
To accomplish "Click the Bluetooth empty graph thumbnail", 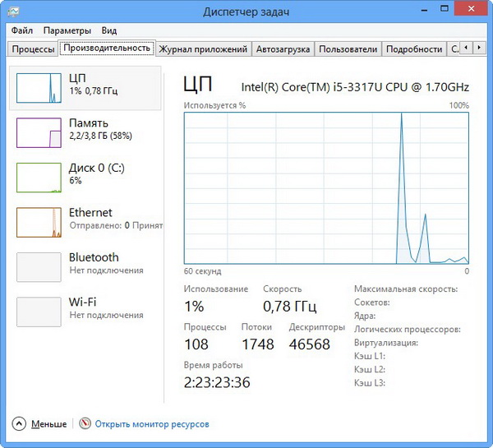I will (39, 267).
